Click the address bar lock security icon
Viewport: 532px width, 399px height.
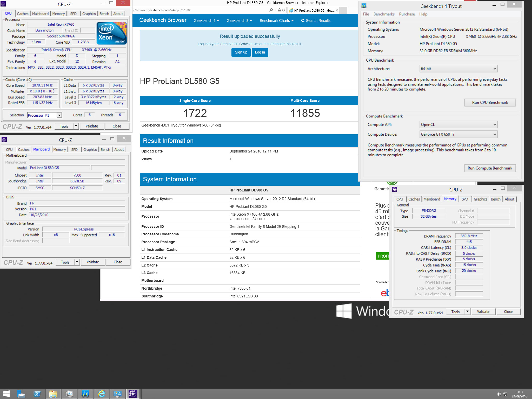point(280,10)
